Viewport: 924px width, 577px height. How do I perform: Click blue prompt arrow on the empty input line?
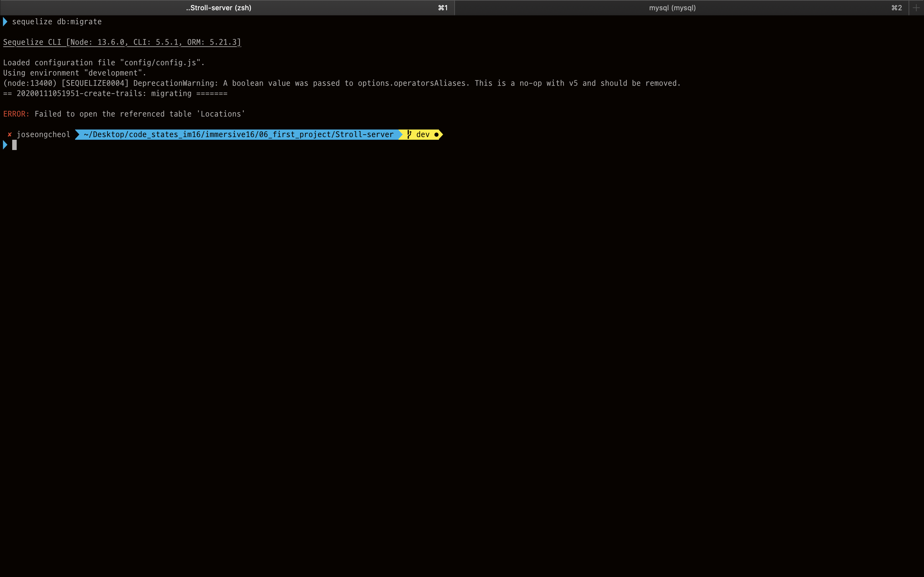coord(5,145)
